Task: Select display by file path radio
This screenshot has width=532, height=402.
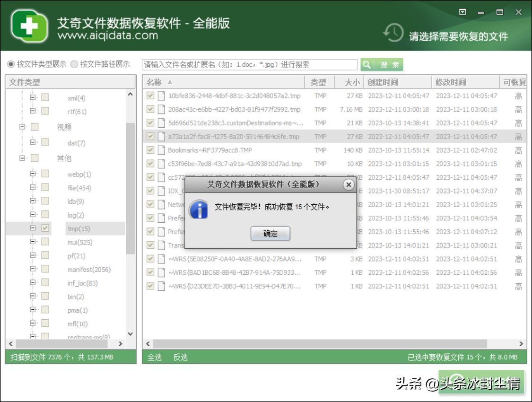Action: pos(74,64)
